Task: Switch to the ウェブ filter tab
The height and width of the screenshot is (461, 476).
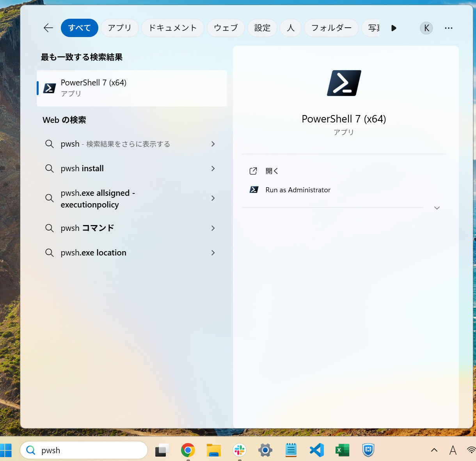Action: 226,28
